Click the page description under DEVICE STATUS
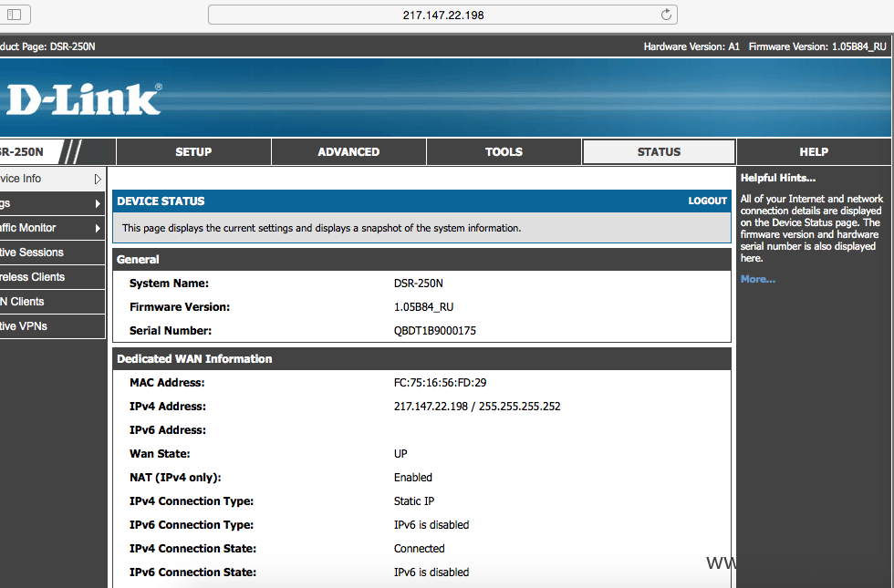 [321, 228]
